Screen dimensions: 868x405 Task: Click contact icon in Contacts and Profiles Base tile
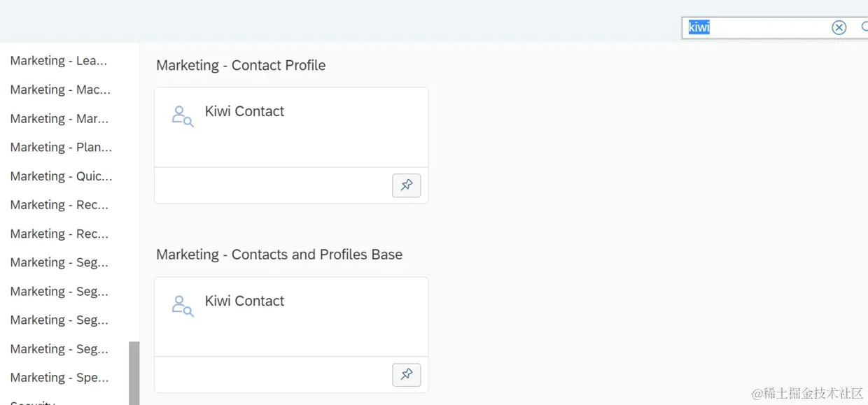[x=182, y=306]
